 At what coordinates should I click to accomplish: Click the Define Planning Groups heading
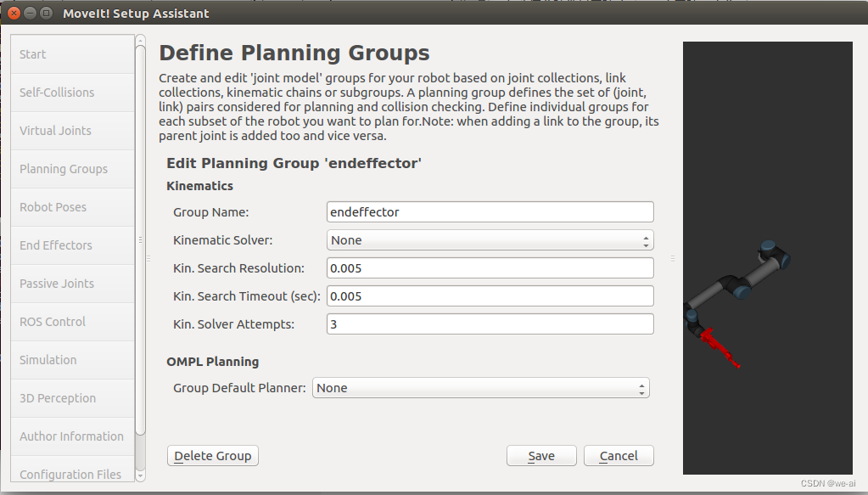[x=294, y=53]
